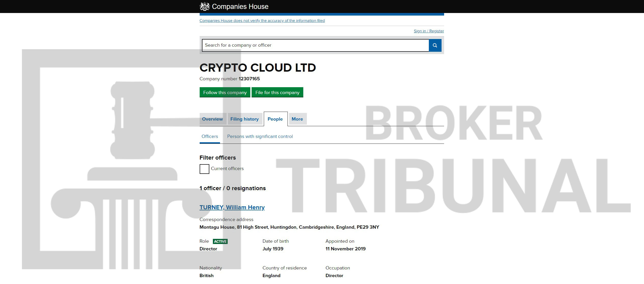Focus the company or officer search field
The image size is (644, 284).
pyautogui.click(x=315, y=45)
